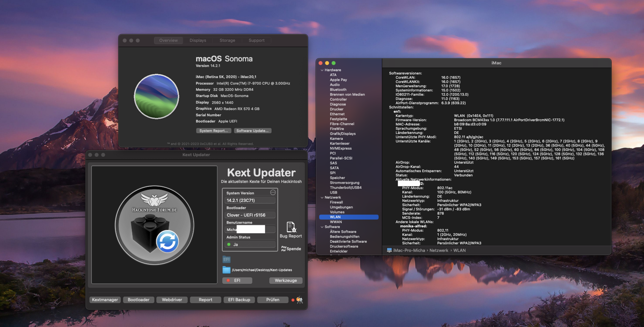
Task: Select Fibre-Channel in the sidebar
Action: [342, 124]
